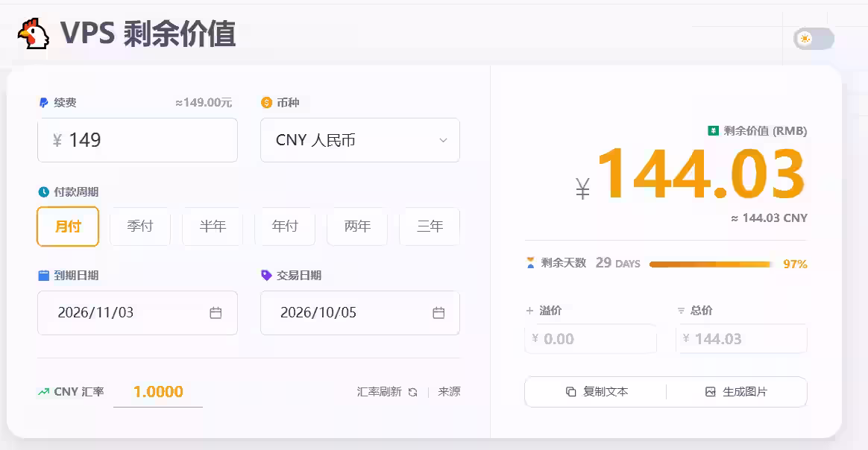
Task: Toggle the light/dark theme switch
Action: point(814,39)
